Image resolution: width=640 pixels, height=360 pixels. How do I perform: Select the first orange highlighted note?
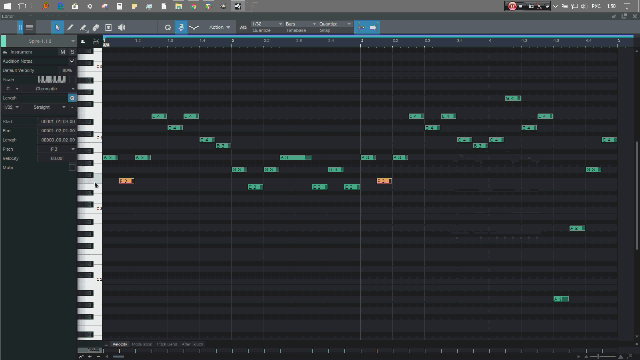click(126, 181)
